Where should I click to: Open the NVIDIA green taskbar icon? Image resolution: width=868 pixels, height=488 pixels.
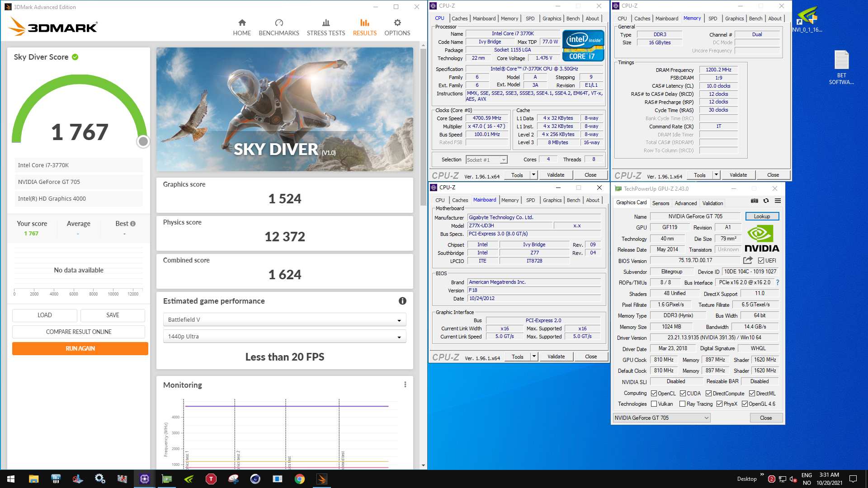click(189, 479)
